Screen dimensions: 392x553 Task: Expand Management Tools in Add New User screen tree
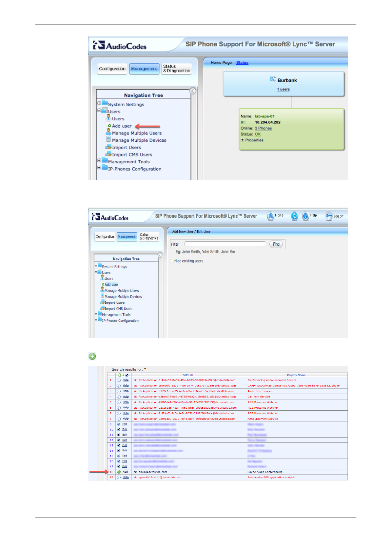[x=96, y=314]
